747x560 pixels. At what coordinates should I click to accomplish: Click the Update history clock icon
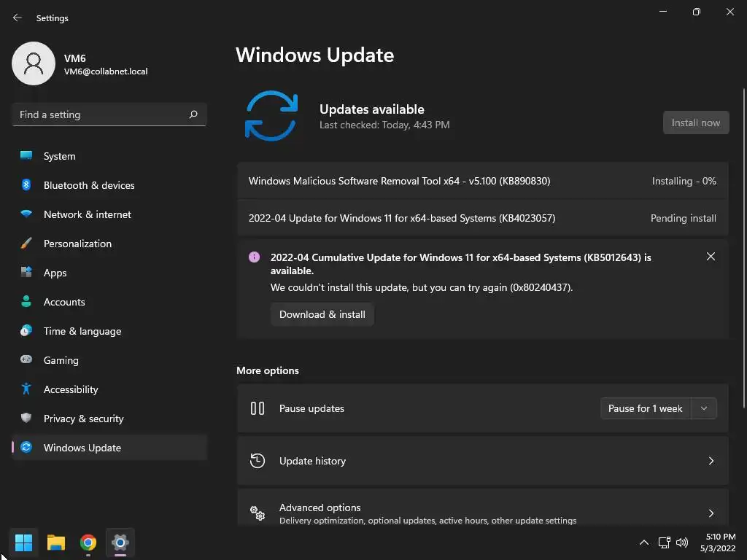coord(258,461)
